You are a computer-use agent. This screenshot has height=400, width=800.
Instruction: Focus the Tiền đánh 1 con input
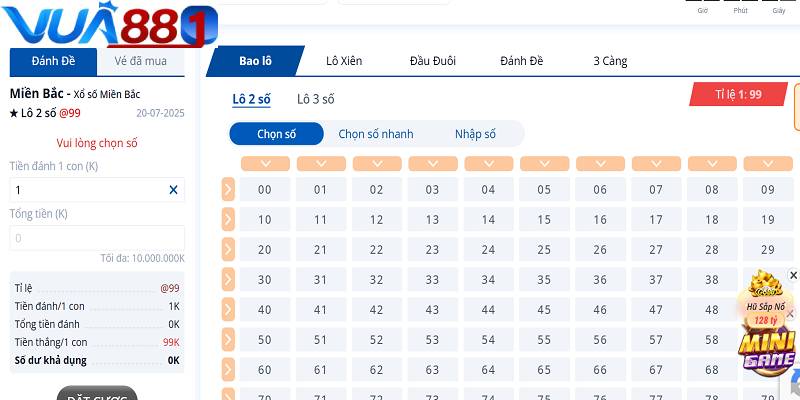click(88, 190)
